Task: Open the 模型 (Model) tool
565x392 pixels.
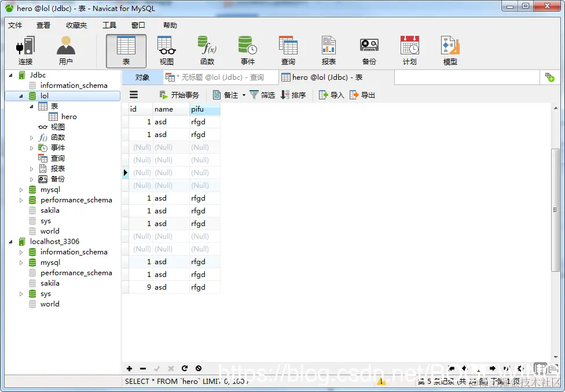Action: pos(450,51)
